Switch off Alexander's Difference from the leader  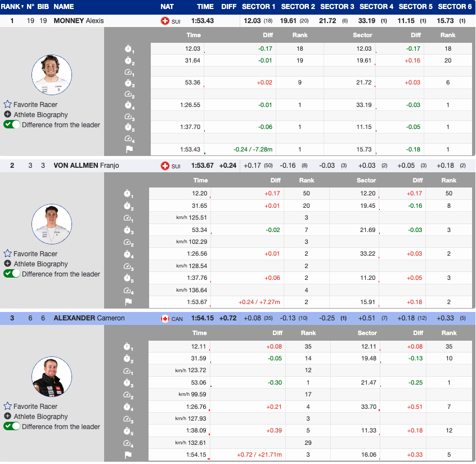(x=12, y=426)
